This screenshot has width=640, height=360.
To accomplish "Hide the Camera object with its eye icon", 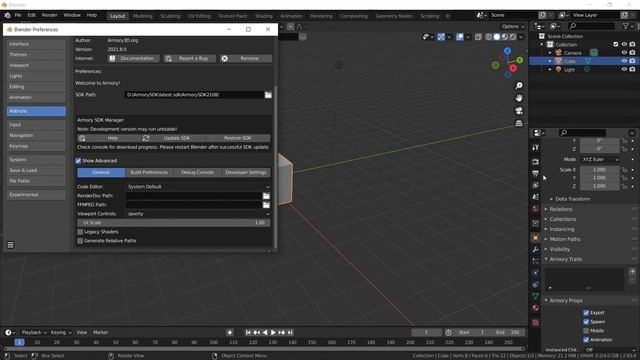I will pos(624,53).
